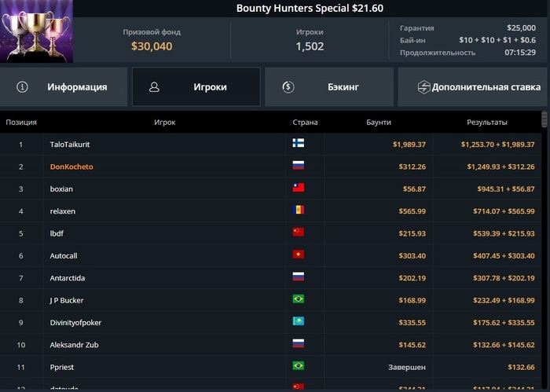550x392 pixels.
Task: Click result $407.45 + $303.40
Action: pyautogui.click(x=504, y=256)
